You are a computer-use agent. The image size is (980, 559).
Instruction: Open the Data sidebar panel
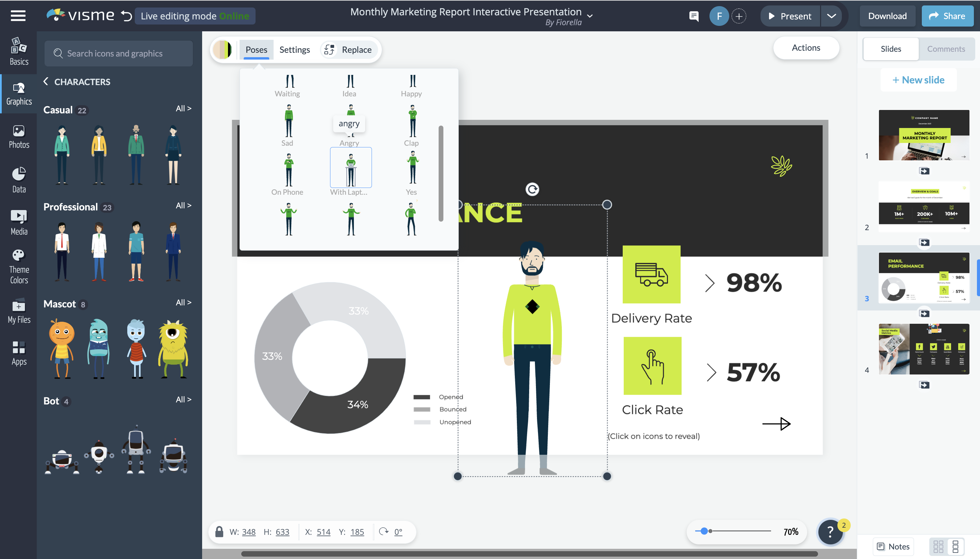coord(19,180)
